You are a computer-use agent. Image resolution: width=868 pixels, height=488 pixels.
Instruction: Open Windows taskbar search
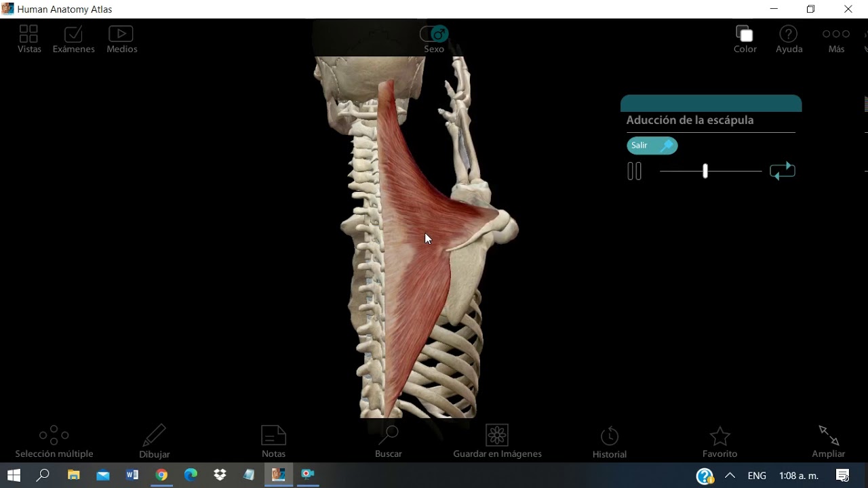click(43, 475)
